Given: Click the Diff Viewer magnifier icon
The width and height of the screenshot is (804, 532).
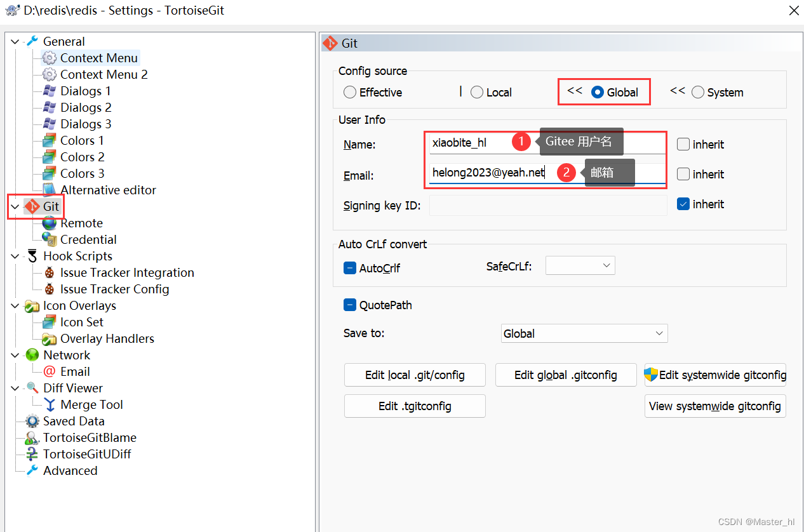Looking at the screenshot, I should coord(32,388).
